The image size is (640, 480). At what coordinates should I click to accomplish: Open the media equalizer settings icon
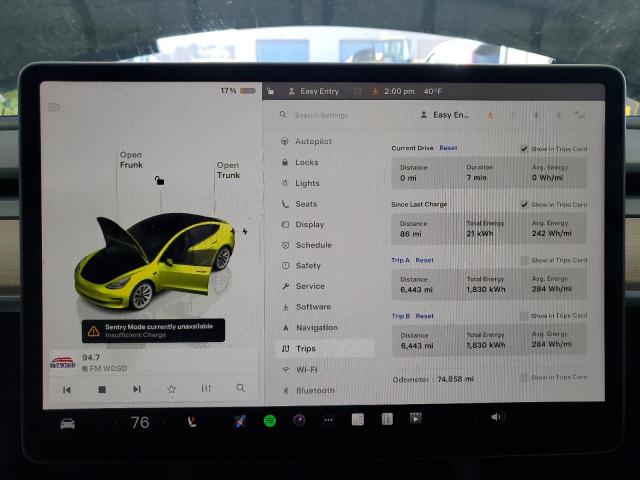pyautogui.click(x=206, y=388)
